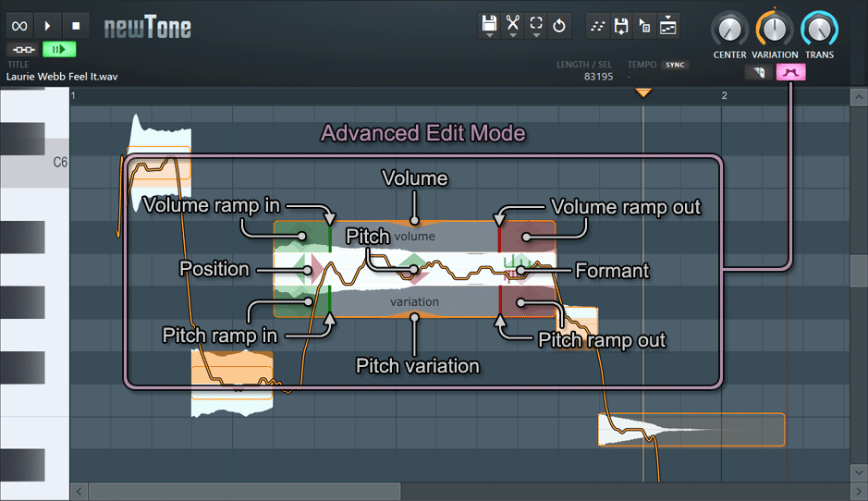868x501 pixels.
Task: Toggle the tempo SYNC button
Action: (675, 65)
